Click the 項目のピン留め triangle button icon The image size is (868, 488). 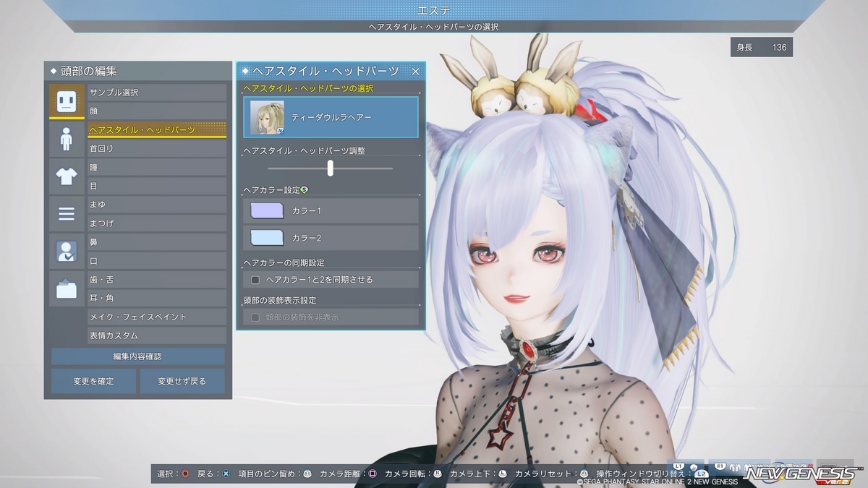[x=307, y=474]
